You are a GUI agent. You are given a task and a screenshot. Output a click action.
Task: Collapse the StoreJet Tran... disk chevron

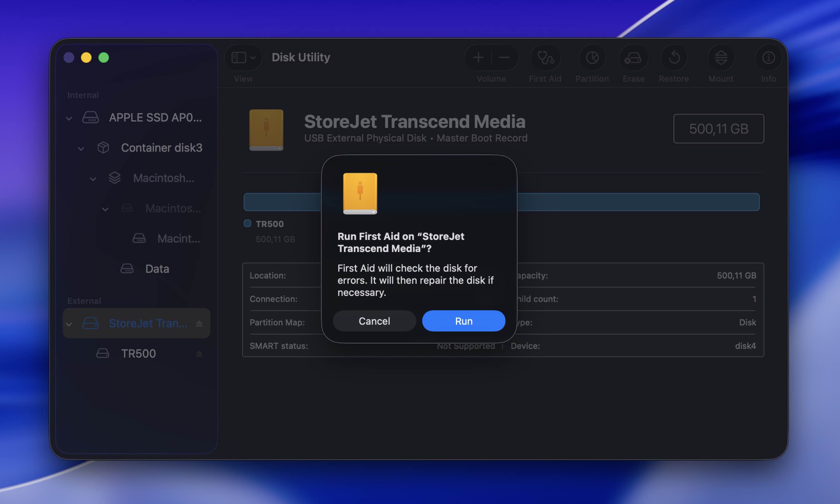tap(69, 324)
